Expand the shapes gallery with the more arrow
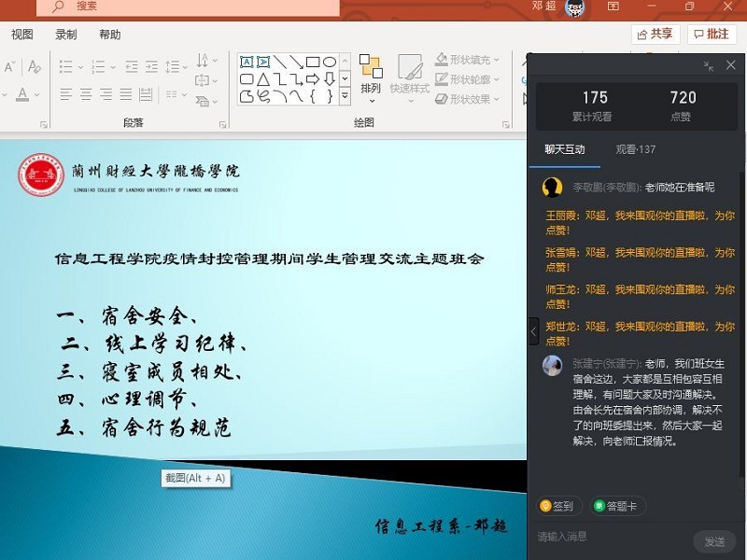Screen dimensions: 747x560 pyautogui.click(x=345, y=95)
